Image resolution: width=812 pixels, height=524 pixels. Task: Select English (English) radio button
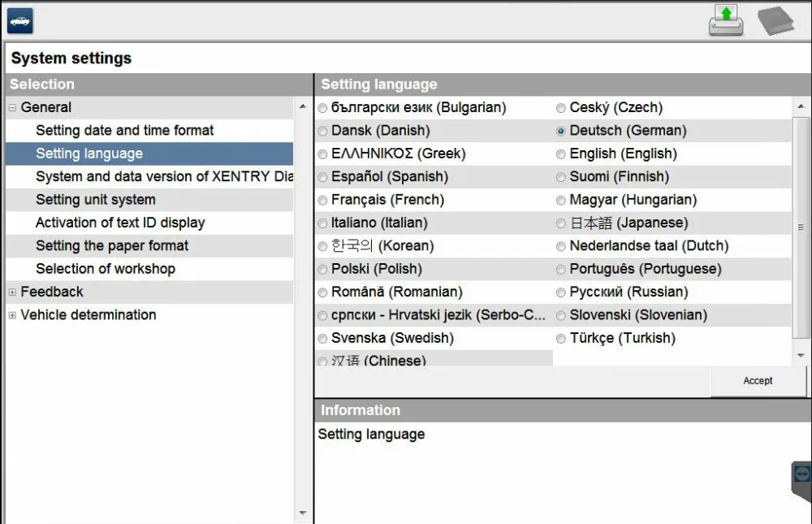561,154
